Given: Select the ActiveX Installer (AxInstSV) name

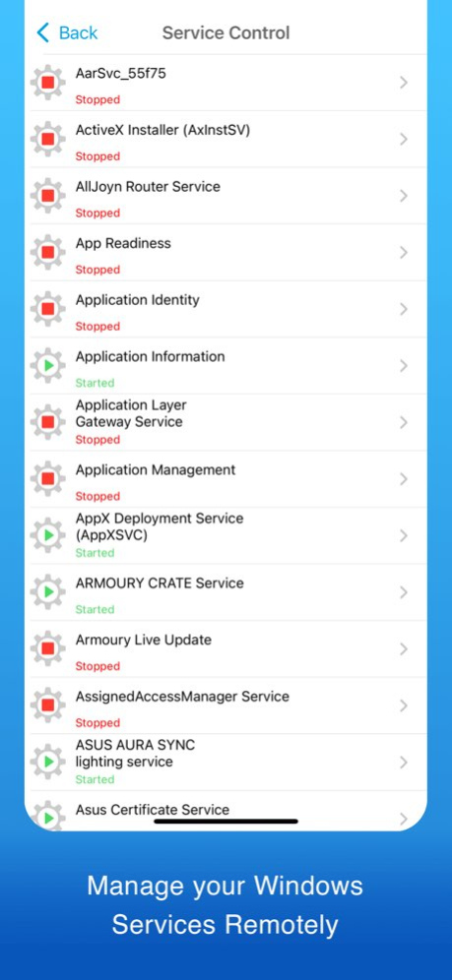Looking at the screenshot, I should click(x=163, y=131).
